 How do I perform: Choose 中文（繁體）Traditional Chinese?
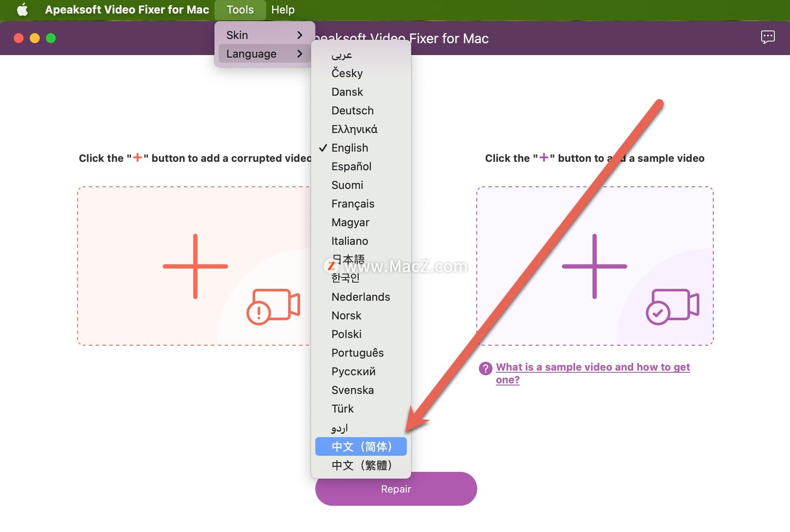pyautogui.click(x=361, y=465)
